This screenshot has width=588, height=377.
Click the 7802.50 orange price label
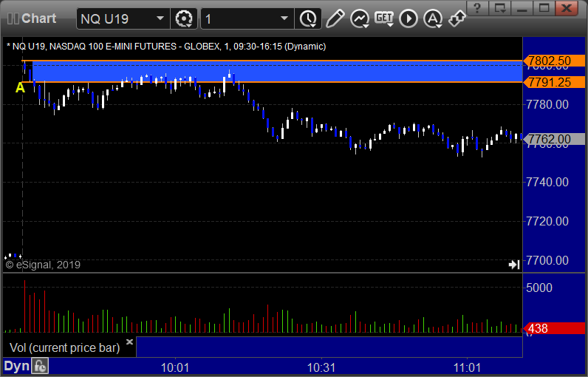554,61
